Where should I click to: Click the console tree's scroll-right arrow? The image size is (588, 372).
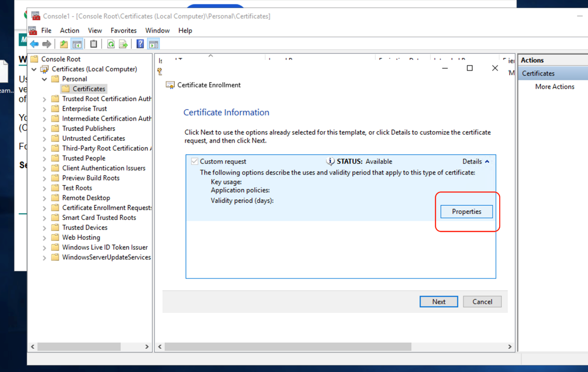[147, 347]
